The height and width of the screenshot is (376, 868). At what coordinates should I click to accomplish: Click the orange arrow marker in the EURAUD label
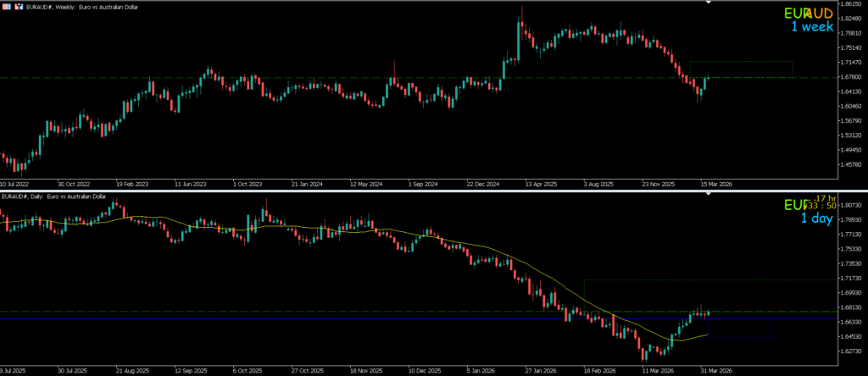[809, 14]
